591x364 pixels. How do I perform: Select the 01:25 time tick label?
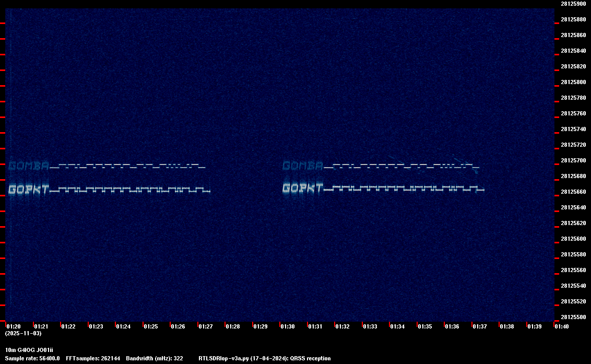click(x=151, y=326)
